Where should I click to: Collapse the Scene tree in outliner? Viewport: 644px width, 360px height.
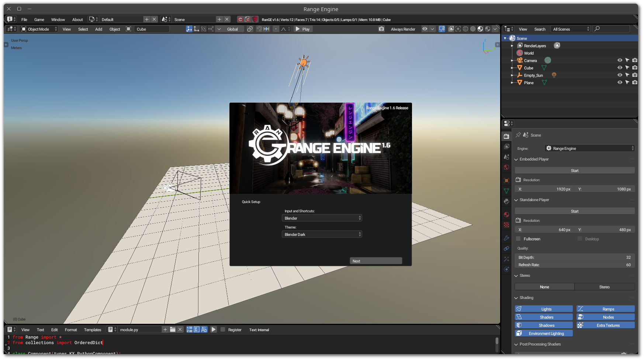(x=505, y=38)
